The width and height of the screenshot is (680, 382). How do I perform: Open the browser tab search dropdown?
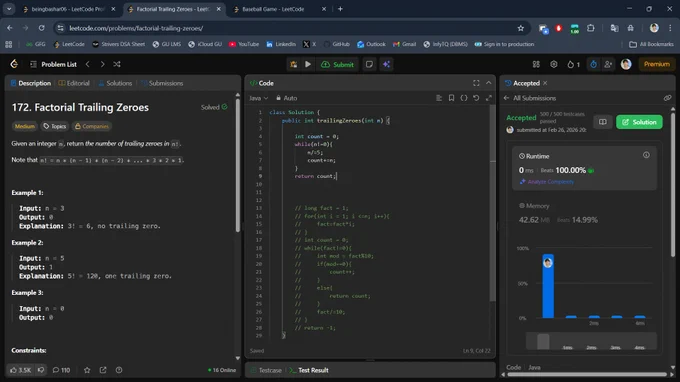9,9
